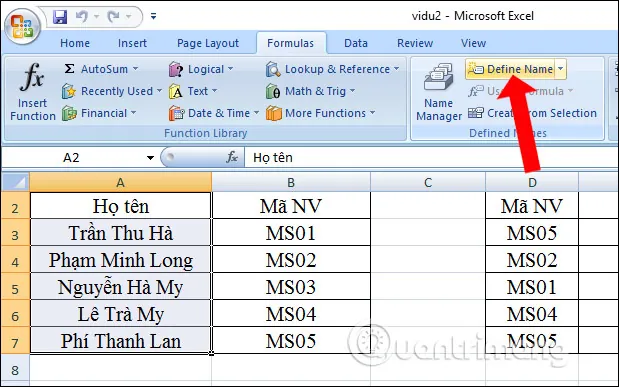This screenshot has width=619, height=387.
Task: Open the Lookup & Reference functions menu
Action: [x=333, y=69]
